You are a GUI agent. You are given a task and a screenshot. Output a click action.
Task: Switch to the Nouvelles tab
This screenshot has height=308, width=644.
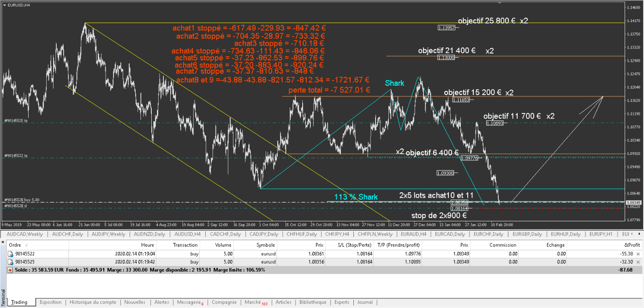tap(135, 302)
